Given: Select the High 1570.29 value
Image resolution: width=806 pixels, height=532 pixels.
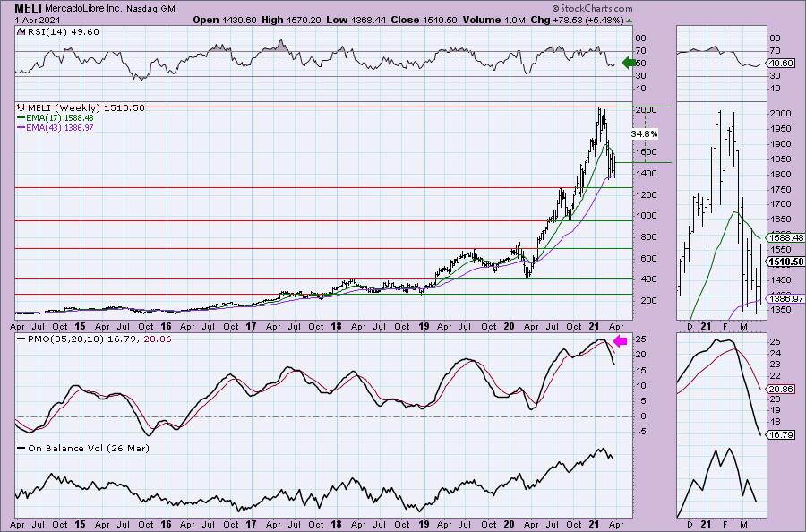Looking at the screenshot, I should 291,20.
